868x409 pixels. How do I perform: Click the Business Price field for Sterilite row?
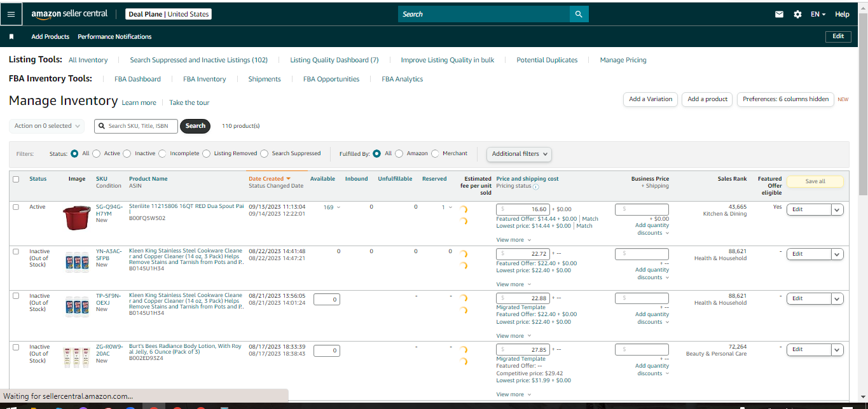click(x=642, y=209)
